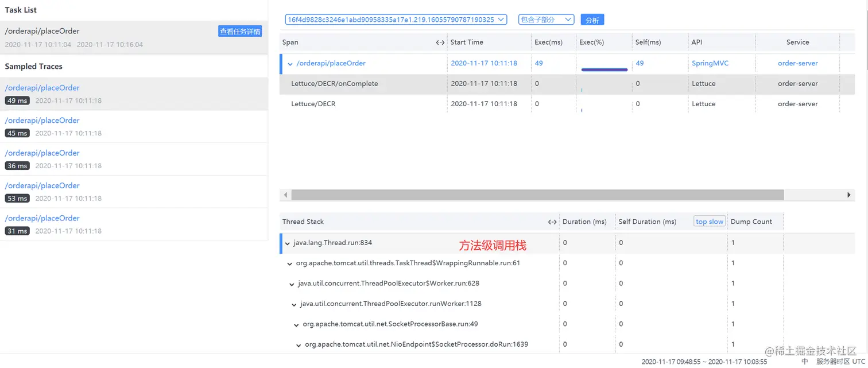This screenshot has width=868, height=368.
Task: Select the /orderapi/placeOrder task in Task List
Action: (134, 37)
